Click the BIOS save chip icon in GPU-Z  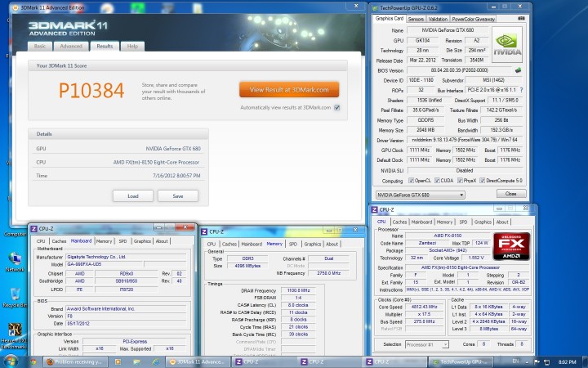click(x=519, y=70)
